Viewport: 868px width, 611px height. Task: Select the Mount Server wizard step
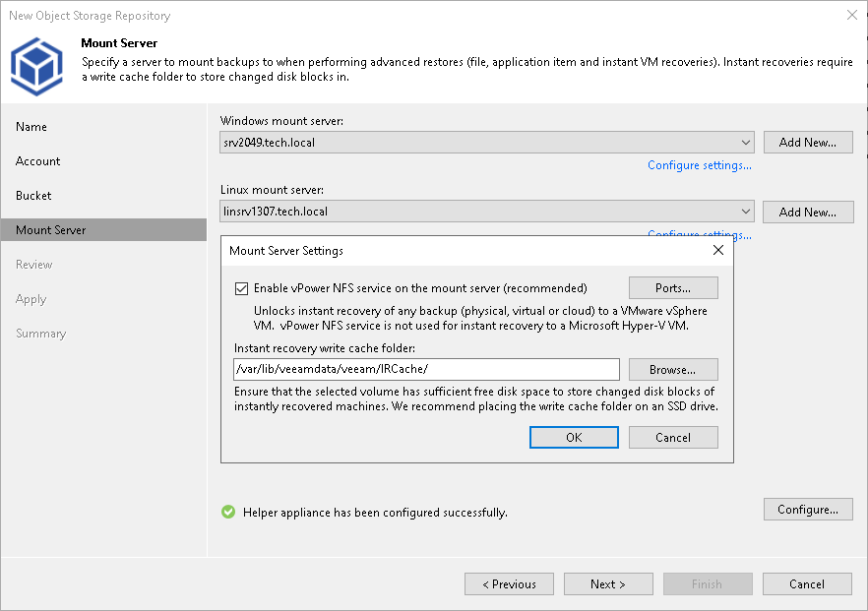[x=103, y=229]
